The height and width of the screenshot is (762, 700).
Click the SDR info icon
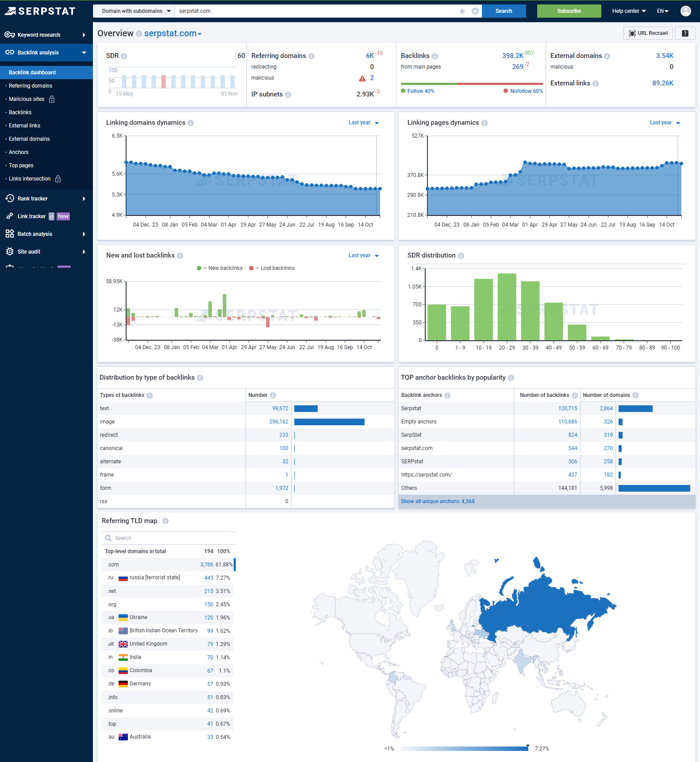point(124,56)
